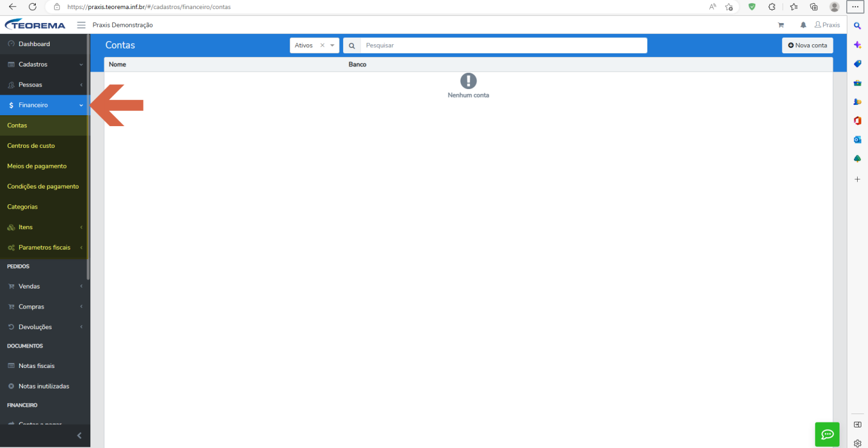The width and height of the screenshot is (868, 448).
Task: Open Notas inutilizadas page
Action: tap(45, 386)
